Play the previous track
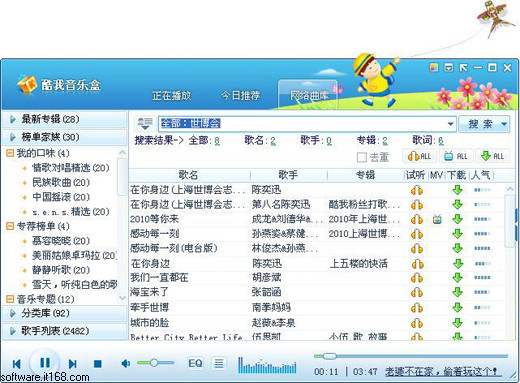 [x=17, y=364]
